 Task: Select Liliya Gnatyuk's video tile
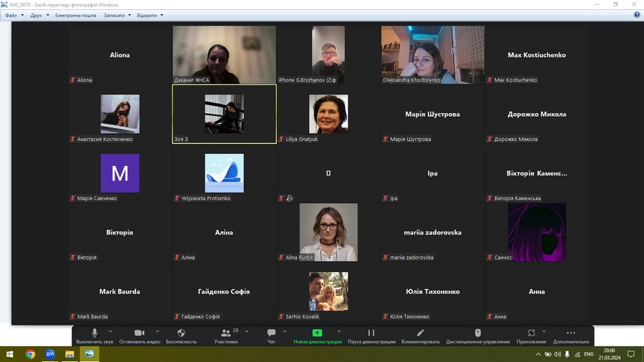(x=328, y=114)
